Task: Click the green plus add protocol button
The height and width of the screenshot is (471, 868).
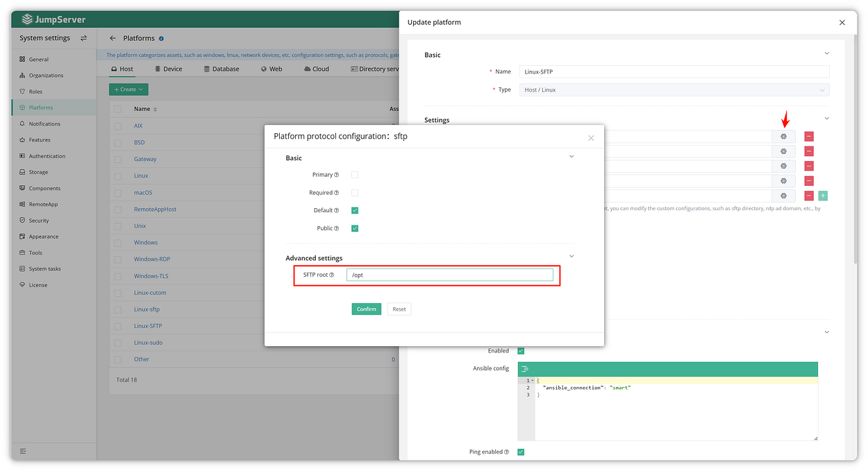Action: point(824,196)
